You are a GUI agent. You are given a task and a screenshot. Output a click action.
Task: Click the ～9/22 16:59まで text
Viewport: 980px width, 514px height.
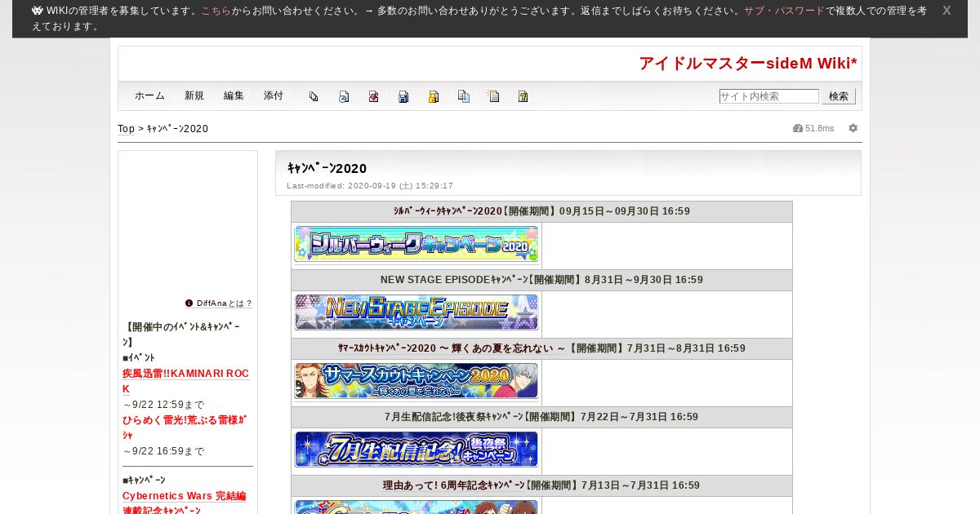[x=163, y=451]
